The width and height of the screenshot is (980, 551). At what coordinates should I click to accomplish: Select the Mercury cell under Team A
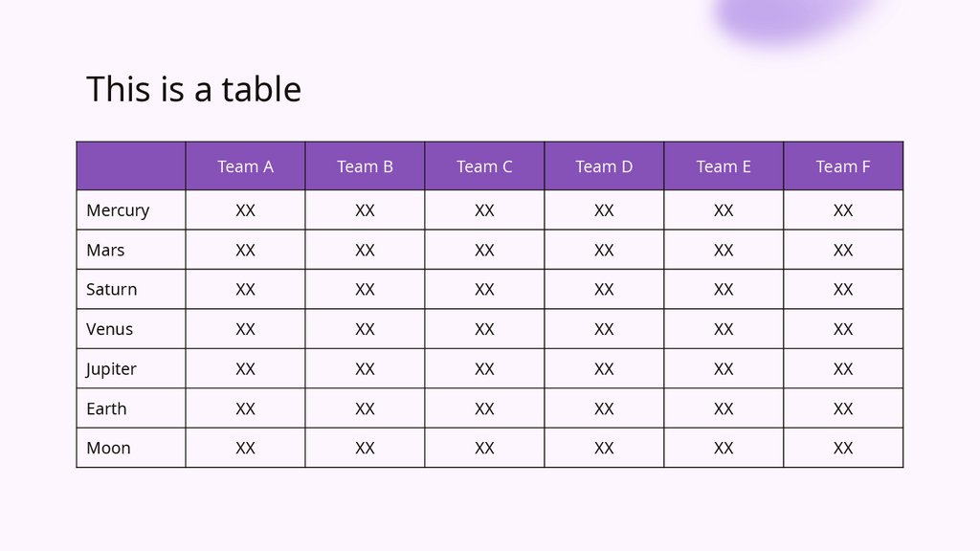point(245,210)
